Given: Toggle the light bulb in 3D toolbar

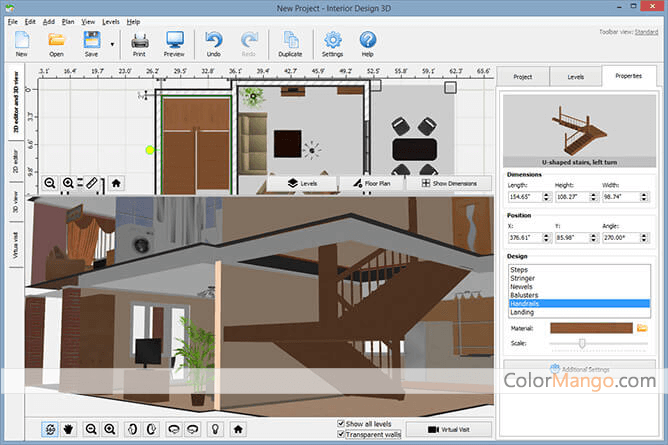Looking at the screenshot, I should 213,429.
